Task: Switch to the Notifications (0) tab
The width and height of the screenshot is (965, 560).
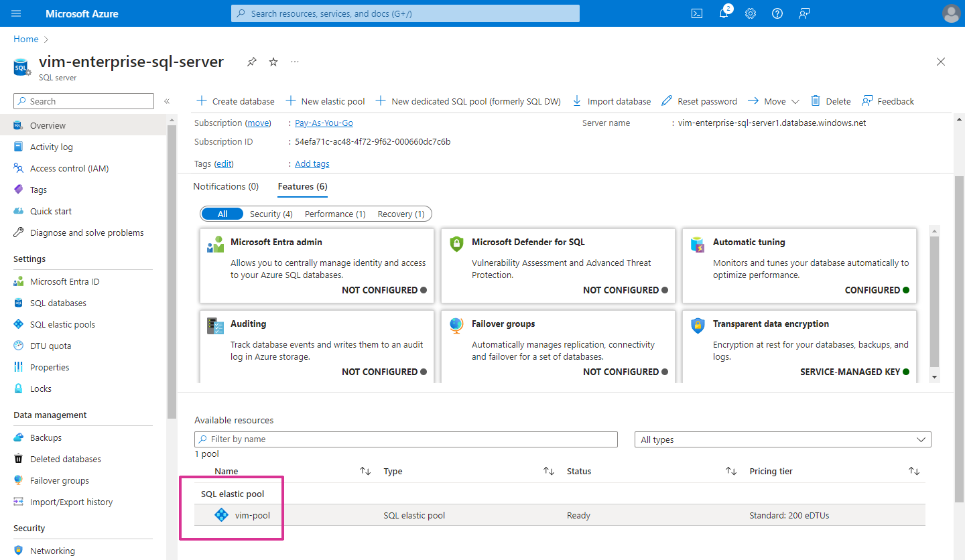Action: click(226, 186)
